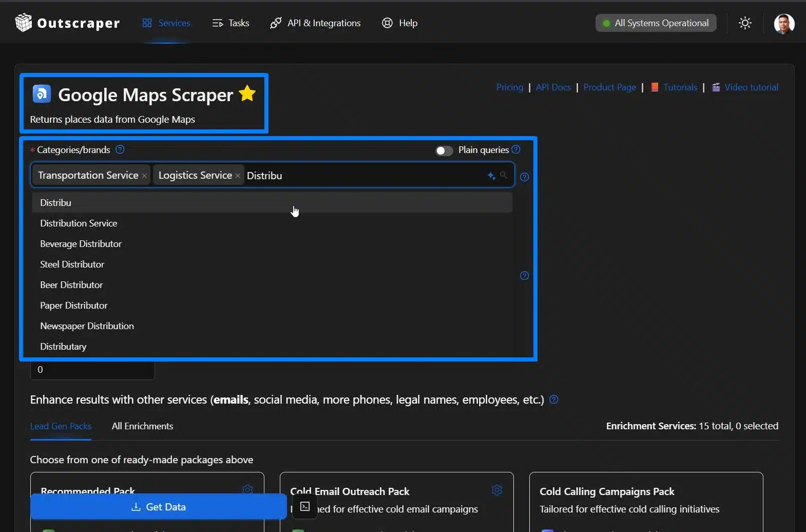Viewport: 806px width, 532px height.
Task: Open Cold Email Outreach Pack settings gear
Action: click(x=497, y=490)
